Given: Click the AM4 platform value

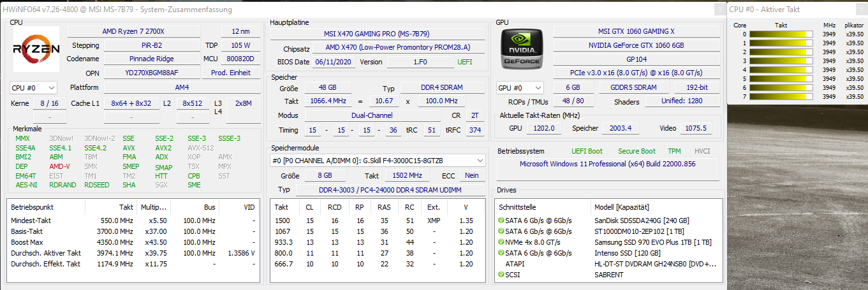Looking at the screenshot, I should point(182,87).
